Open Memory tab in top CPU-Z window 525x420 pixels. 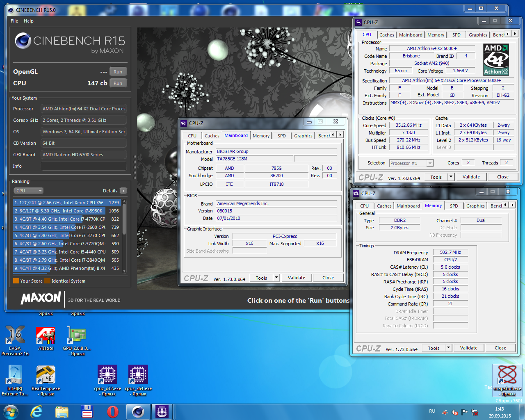click(436, 35)
